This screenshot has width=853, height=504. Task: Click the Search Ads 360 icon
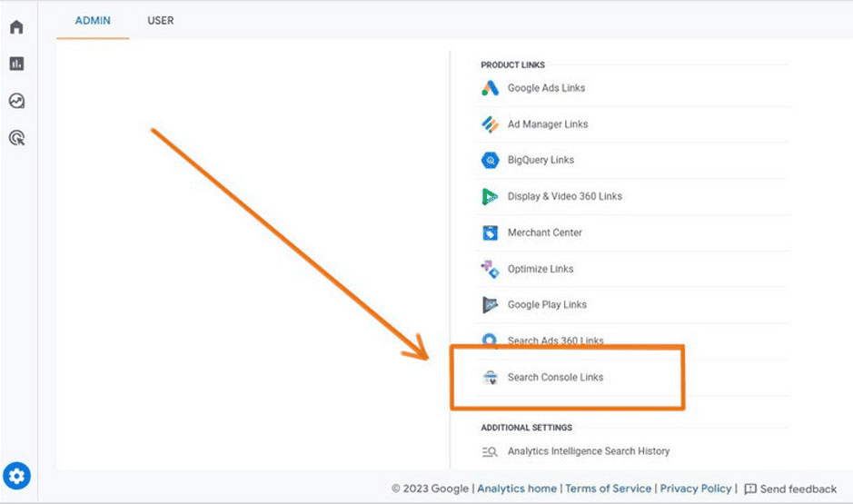490,340
